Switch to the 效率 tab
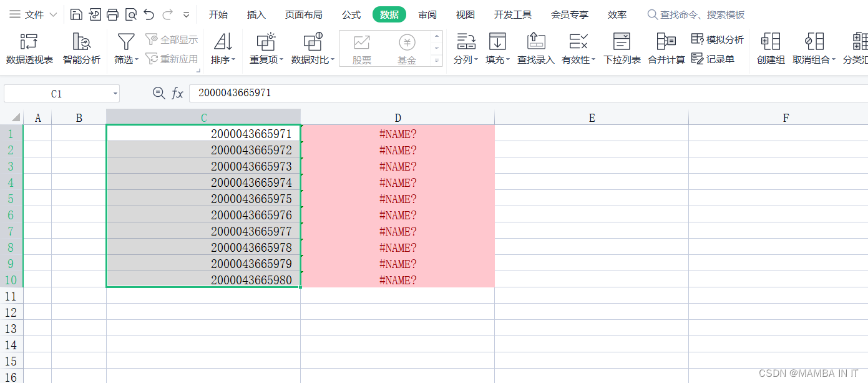The height and width of the screenshot is (383, 868). point(617,14)
